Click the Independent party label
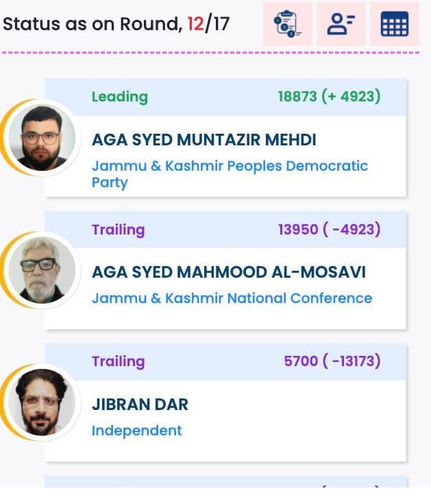431x504 pixels. (x=136, y=431)
